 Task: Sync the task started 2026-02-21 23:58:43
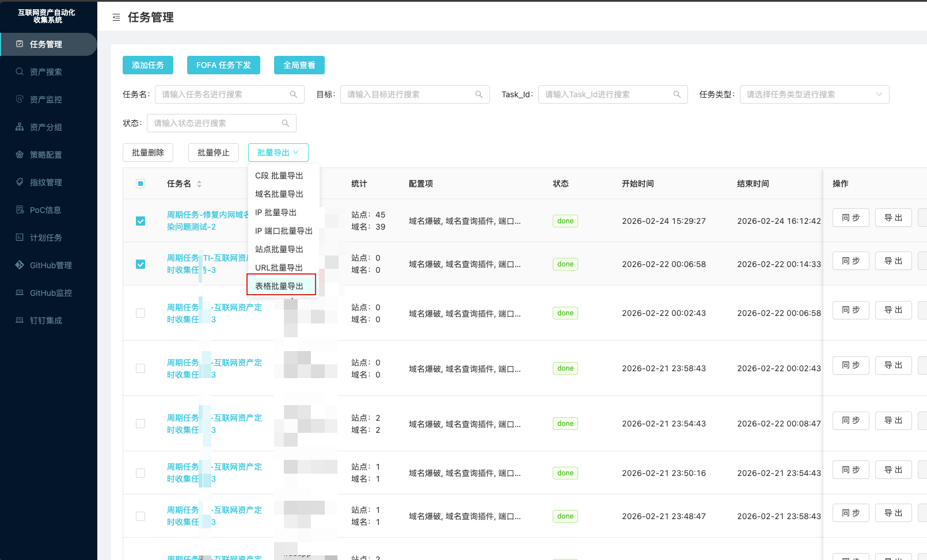(x=851, y=365)
